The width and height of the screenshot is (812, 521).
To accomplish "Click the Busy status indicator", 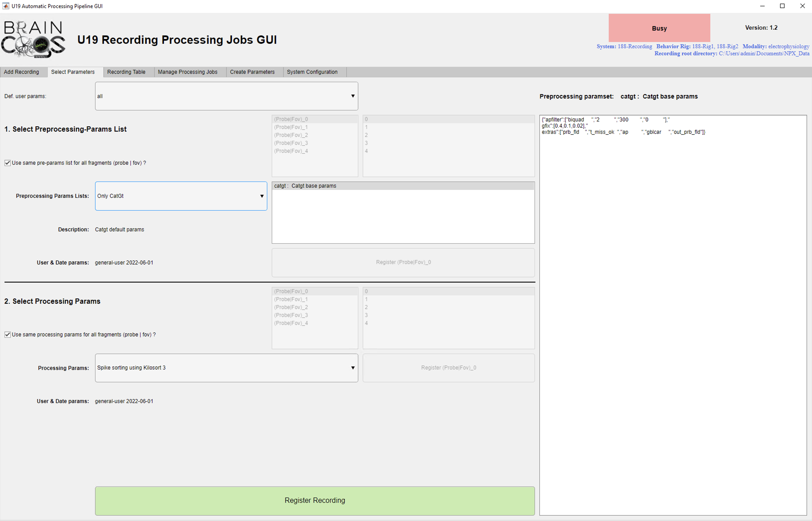I will coord(659,28).
